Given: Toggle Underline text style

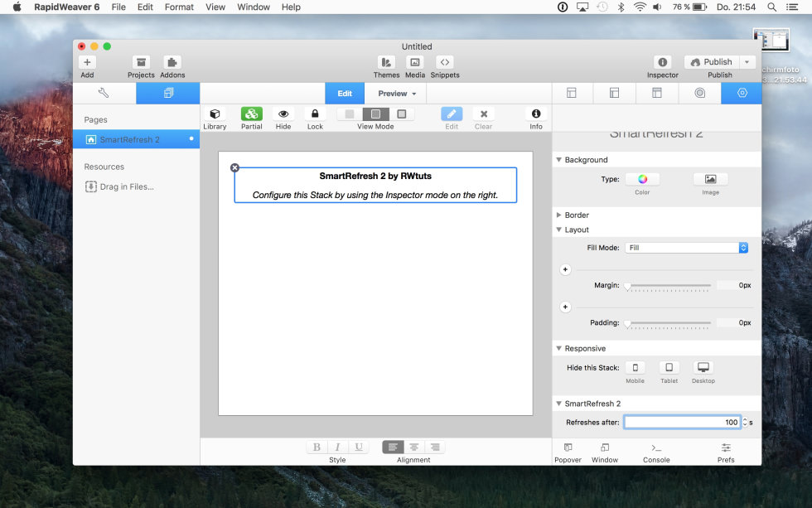Looking at the screenshot, I should click(x=358, y=448).
